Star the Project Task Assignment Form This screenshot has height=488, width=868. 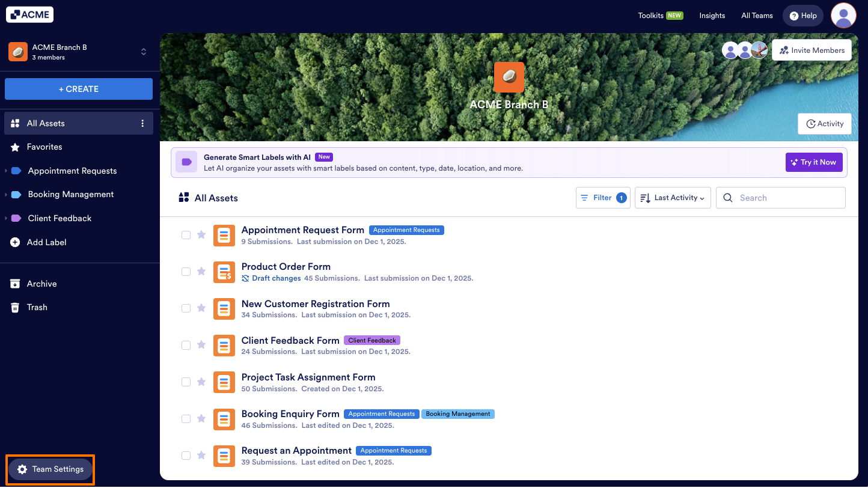[x=201, y=382]
